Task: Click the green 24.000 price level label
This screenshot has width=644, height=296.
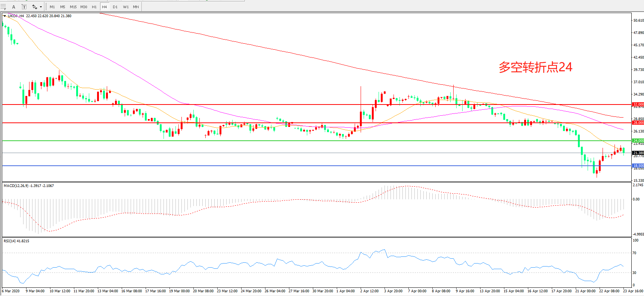Action: click(x=638, y=141)
